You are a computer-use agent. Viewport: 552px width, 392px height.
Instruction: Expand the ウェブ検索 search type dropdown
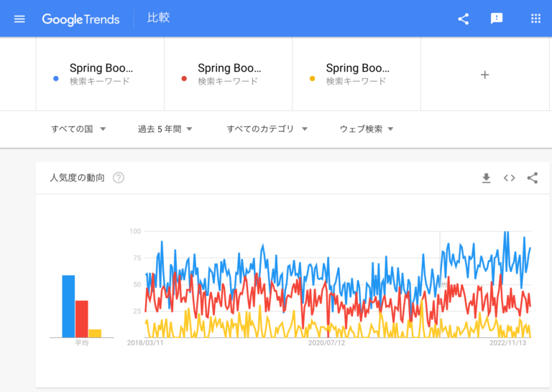point(367,129)
